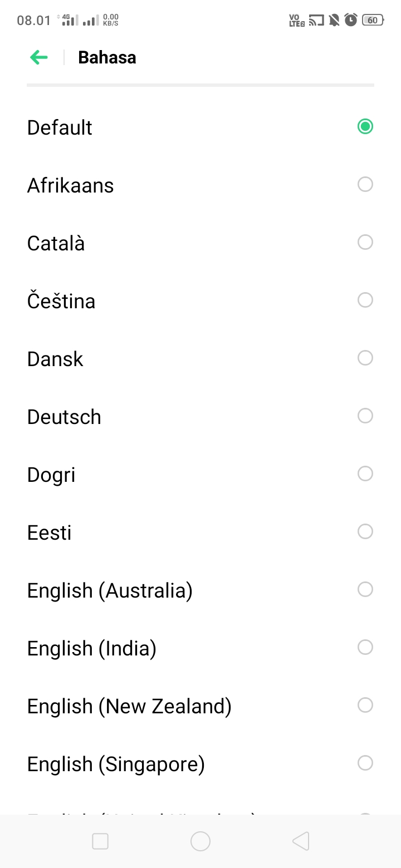
Task: Tap the muted bell status icon
Action: [334, 21]
